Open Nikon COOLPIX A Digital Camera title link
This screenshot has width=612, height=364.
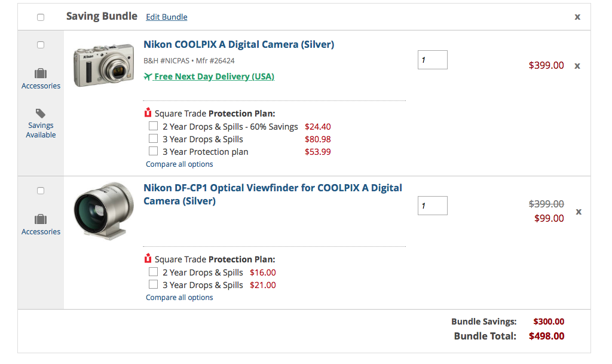click(239, 44)
